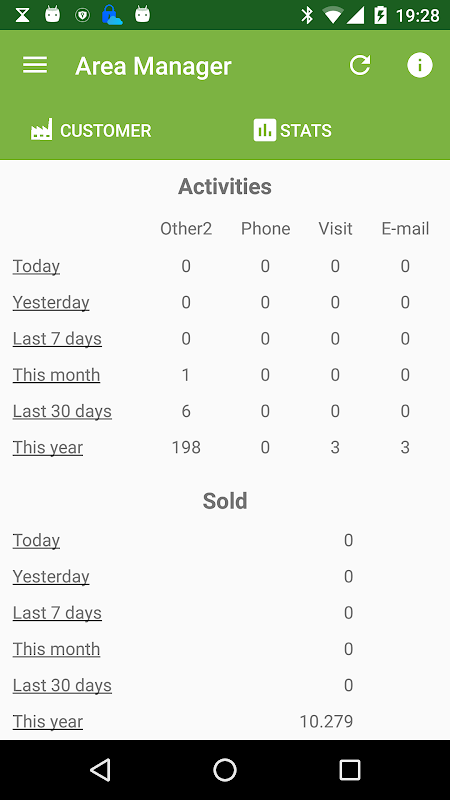Open Yesterday link under Activities
This screenshot has width=450, height=800.
(51, 303)
